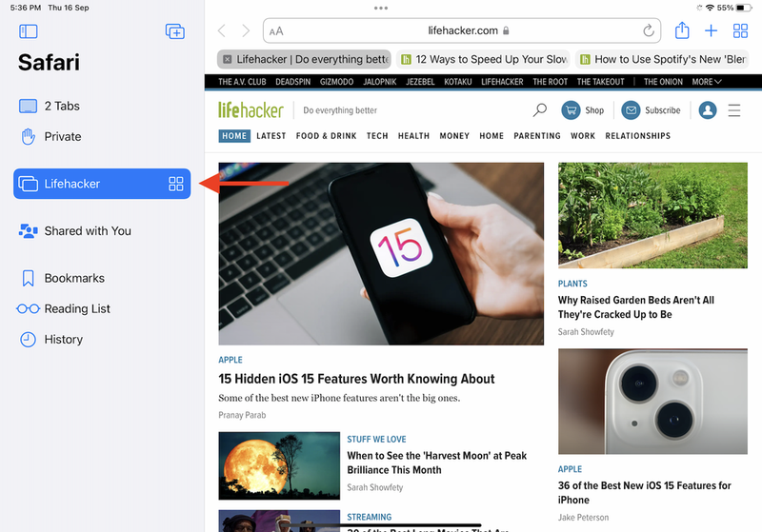Go to Food & Drink section
Screen dimensions: 762x532
pyautogui.click(x=326, y=136)
